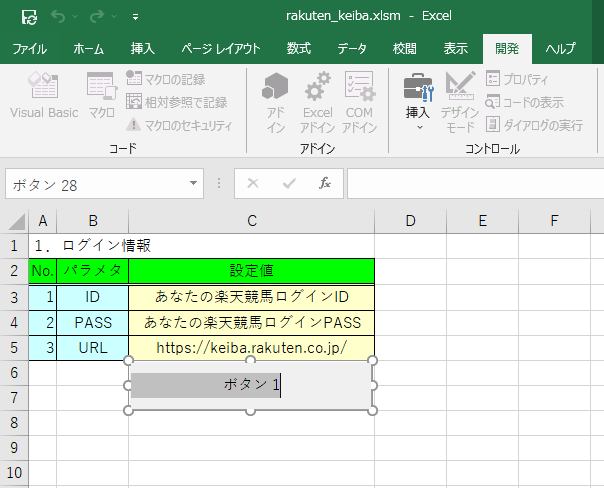Open the Undo history dropdown arrow
This screenshot has height=488, width=604.
click(75, 17)
